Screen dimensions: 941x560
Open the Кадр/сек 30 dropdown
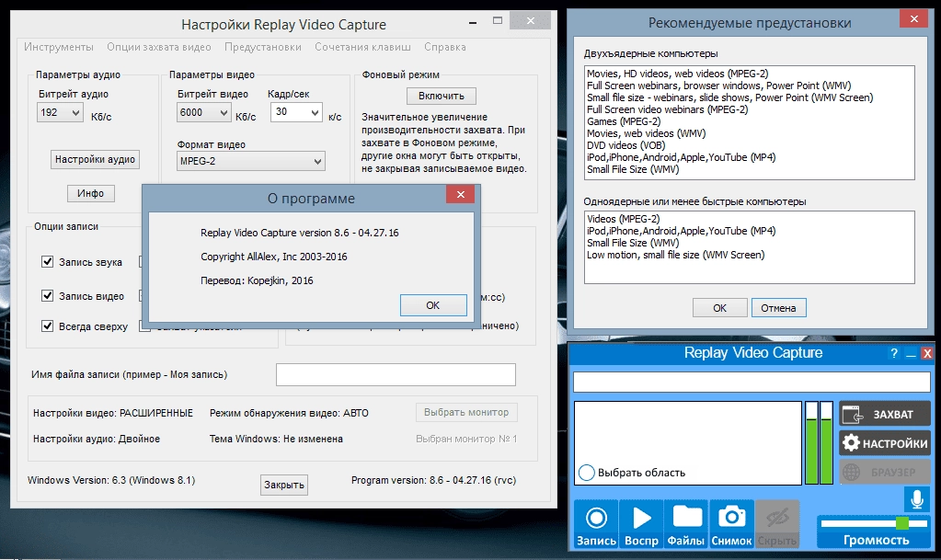pyautogui.click(x=296, y=112)
